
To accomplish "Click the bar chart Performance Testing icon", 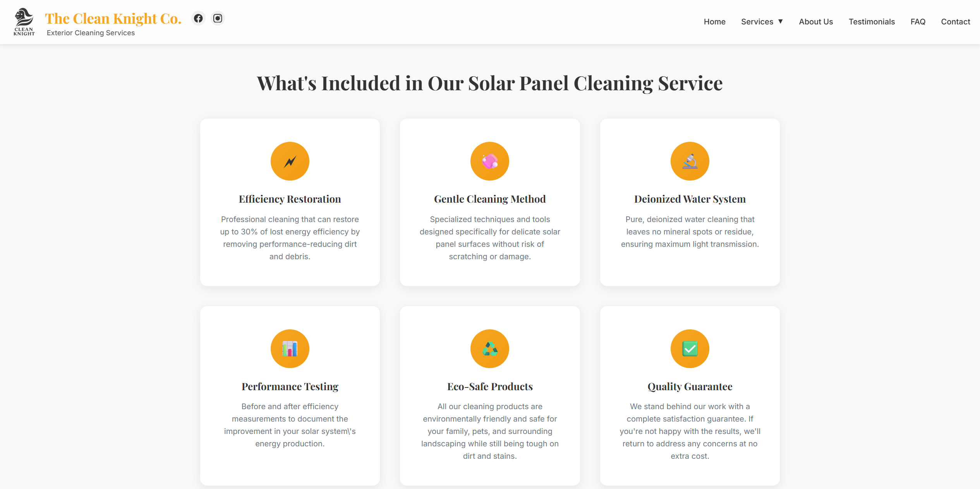I will click(x=290, y=349).
